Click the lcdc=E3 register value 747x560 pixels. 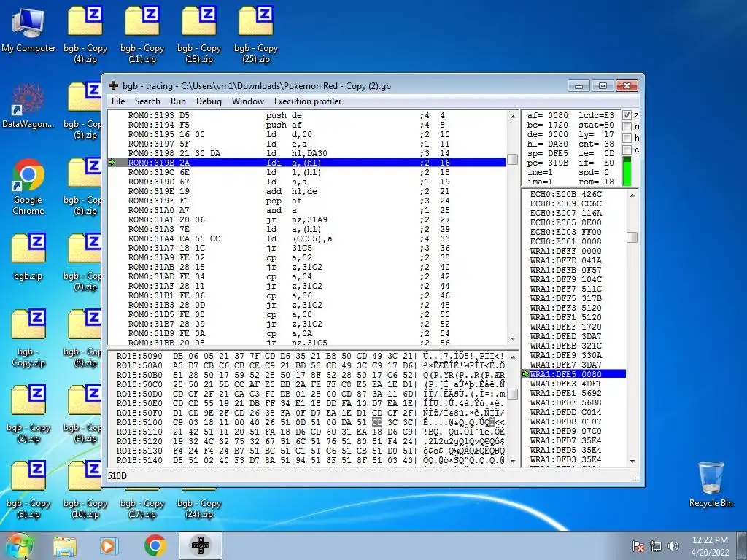pyautogui.click(x=596, y=115)
